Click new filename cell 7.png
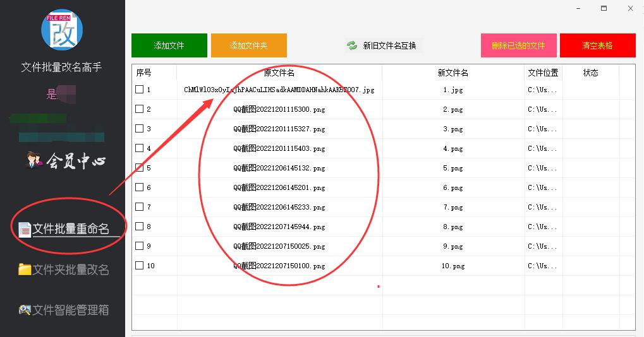Screen dimensions: 644x337 (453, 207)
